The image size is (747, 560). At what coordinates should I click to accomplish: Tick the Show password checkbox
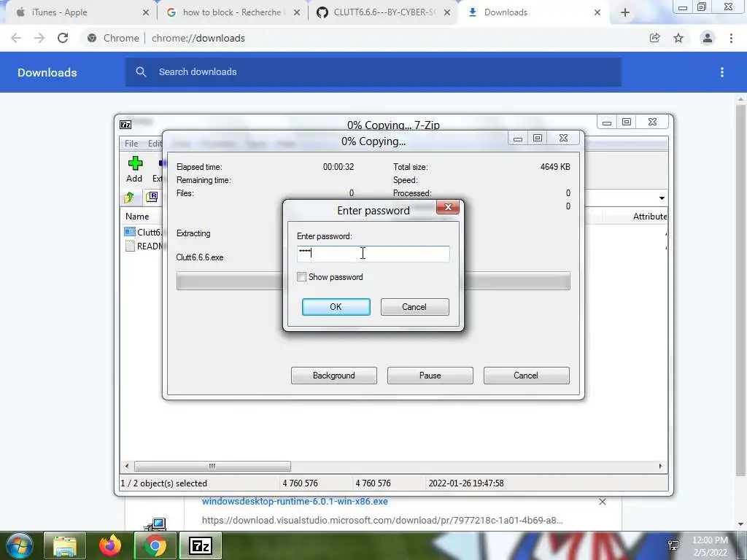[301, 276]
